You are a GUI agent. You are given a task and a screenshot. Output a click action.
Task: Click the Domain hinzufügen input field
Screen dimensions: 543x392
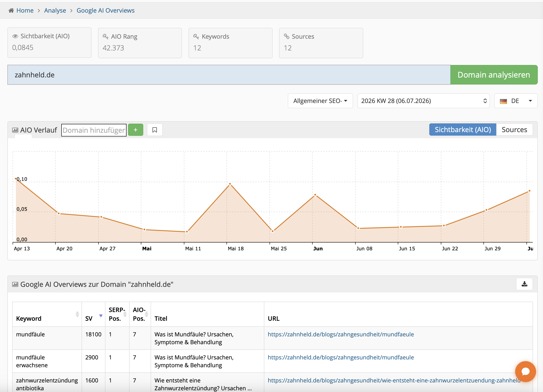point(94,130)
